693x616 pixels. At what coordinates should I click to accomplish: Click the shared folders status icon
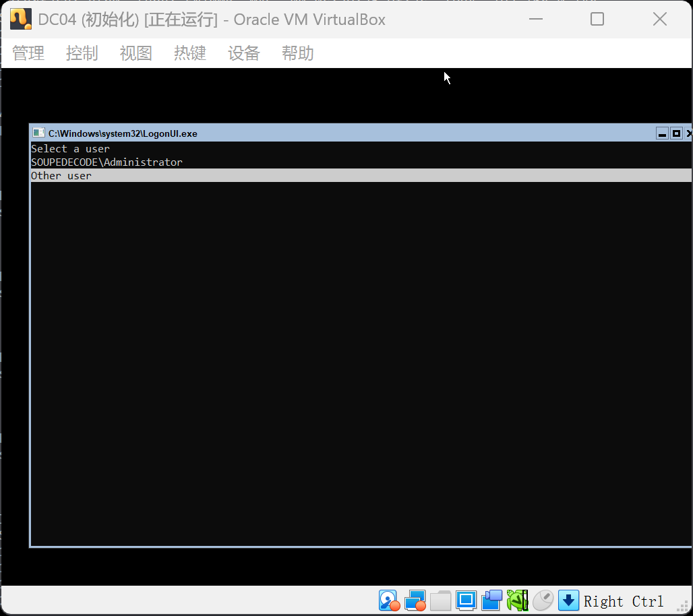click(440, 600)
